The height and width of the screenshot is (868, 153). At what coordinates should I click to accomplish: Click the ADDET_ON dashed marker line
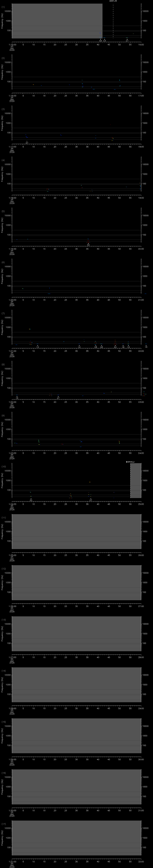(113, 20)
